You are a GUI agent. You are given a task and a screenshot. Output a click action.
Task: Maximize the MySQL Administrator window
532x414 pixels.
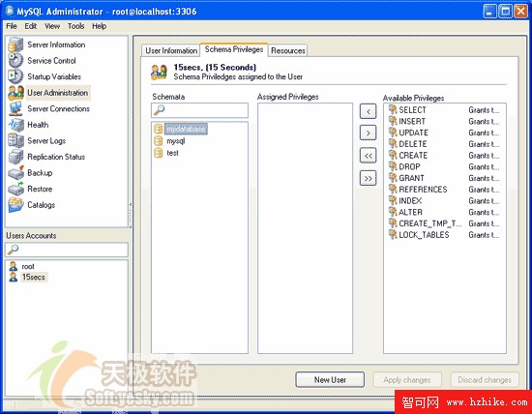click(x=505, y=12)
